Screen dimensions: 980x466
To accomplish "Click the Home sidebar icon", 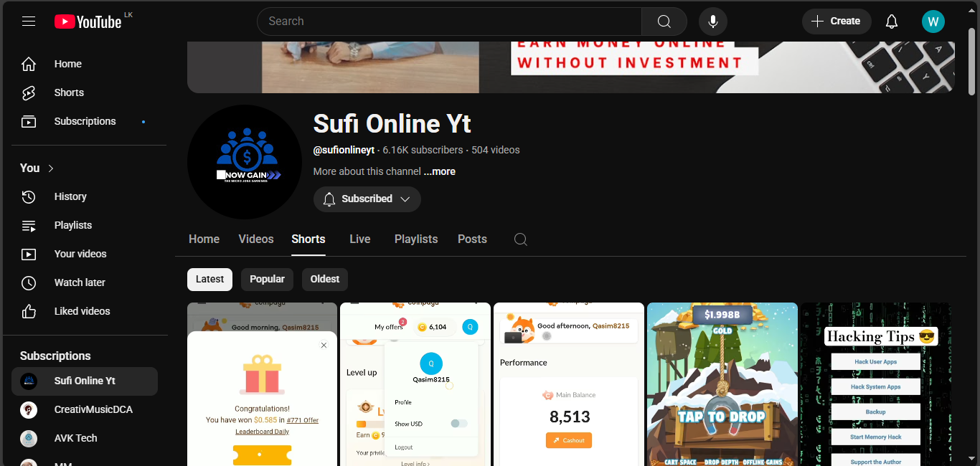I will (29, 64).
